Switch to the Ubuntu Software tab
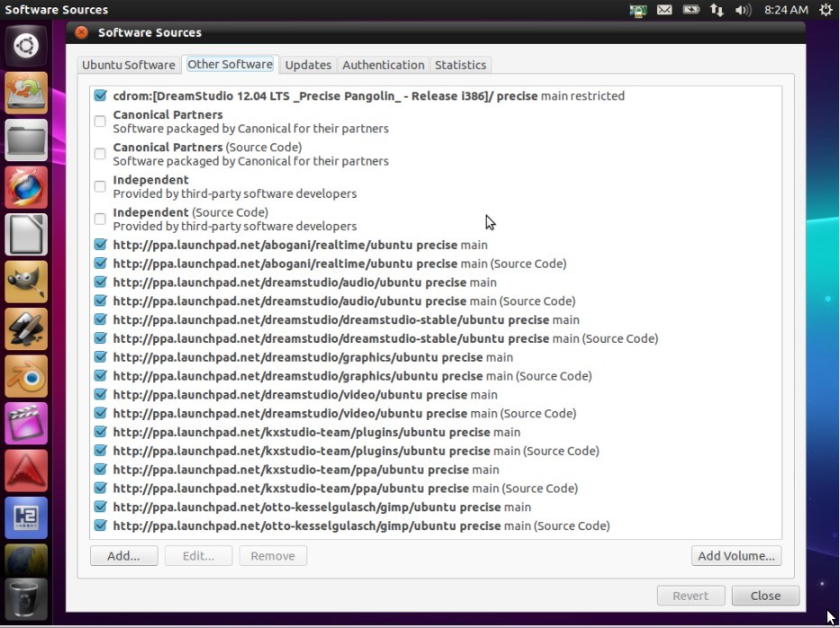Viewport: 840px width, 628px height. 129,65
